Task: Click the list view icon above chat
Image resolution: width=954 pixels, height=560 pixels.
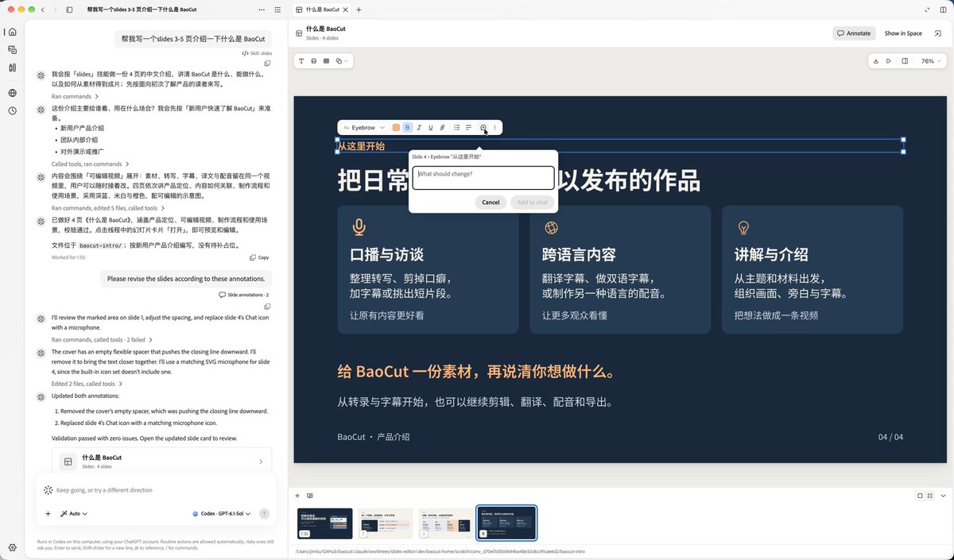Action: click(x=277, y=10)
